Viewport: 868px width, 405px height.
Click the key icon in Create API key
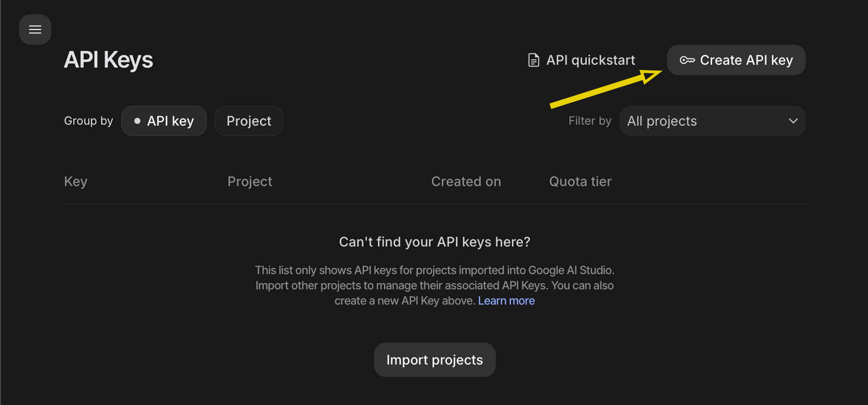687,60
